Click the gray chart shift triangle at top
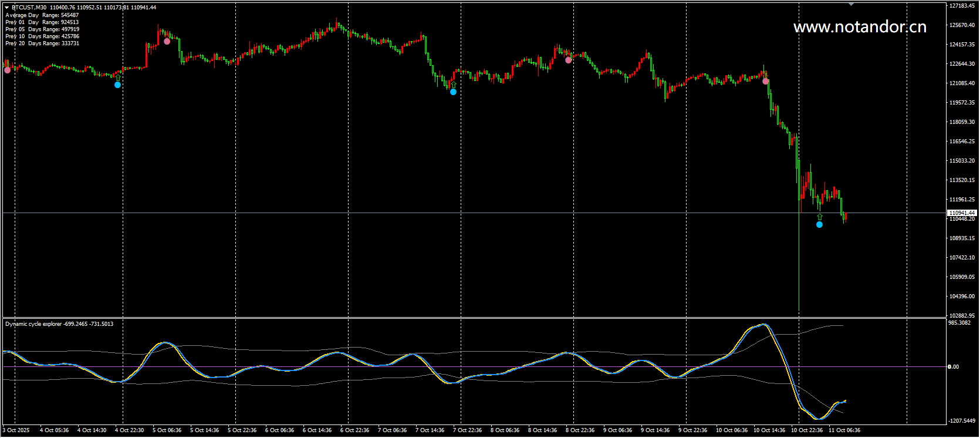The height and width of the screenshot is (438, 980). click(851, 5)
